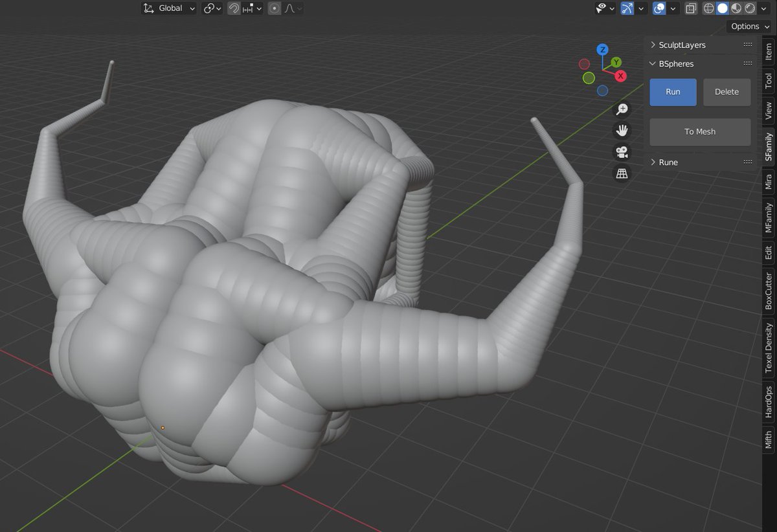Switch to material preview shading
The width and height of the screenshot is (777, 532).
pos(736,8)
